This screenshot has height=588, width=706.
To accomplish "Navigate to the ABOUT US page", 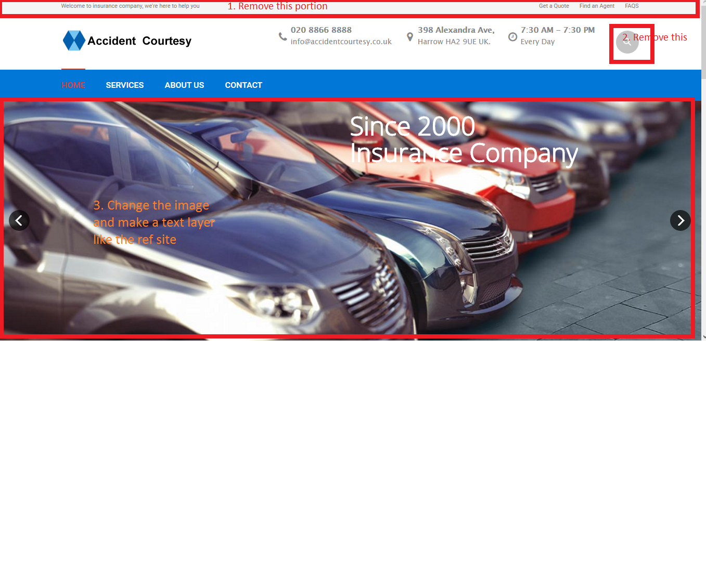I will pyautogui.click(x=184, y=85).
